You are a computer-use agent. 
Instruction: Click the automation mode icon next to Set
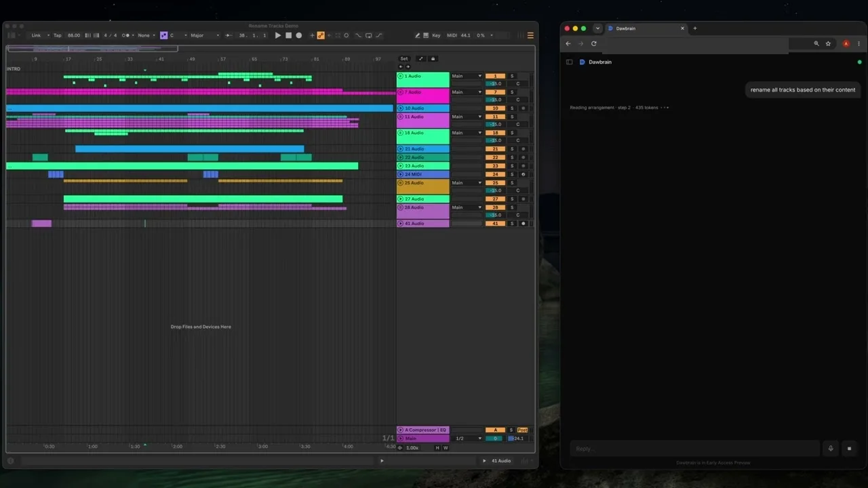click(420, 59)
